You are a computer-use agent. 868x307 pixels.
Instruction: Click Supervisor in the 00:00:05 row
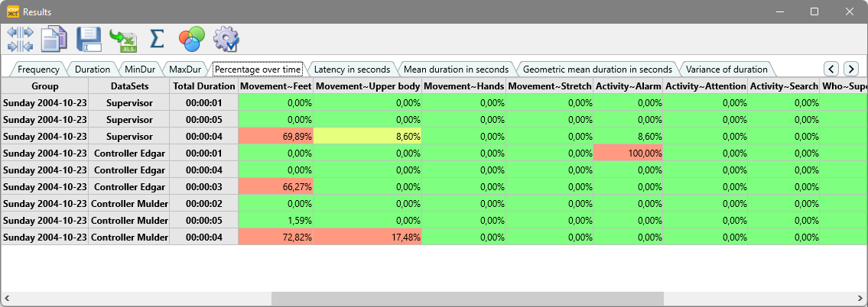[129, 119]
